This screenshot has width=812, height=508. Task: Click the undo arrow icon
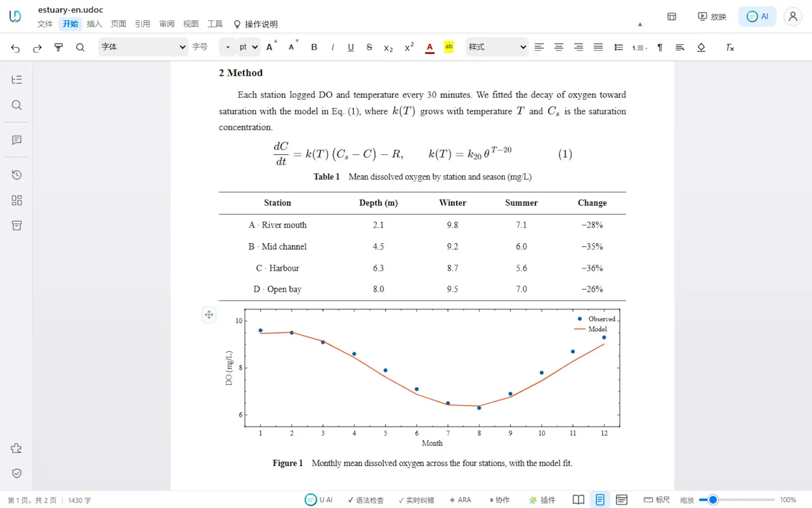15,48
